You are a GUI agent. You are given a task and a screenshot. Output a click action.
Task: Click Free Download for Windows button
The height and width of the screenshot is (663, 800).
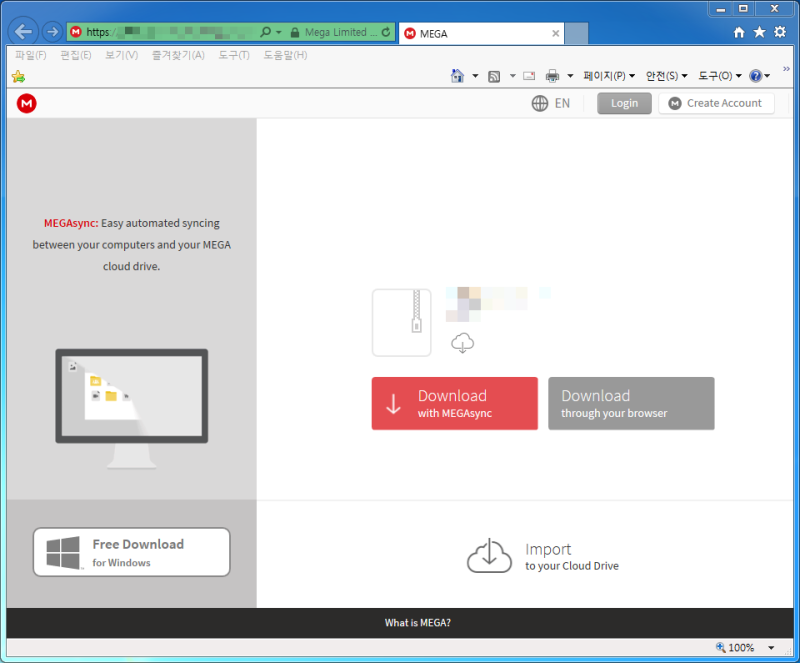[132, 552]
